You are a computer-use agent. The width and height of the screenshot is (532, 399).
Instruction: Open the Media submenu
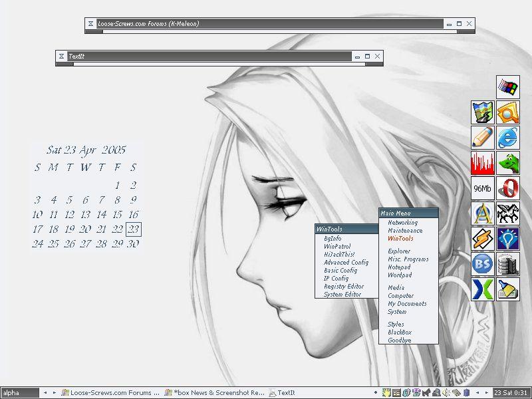pyautogui.click(x=397, y=288)
